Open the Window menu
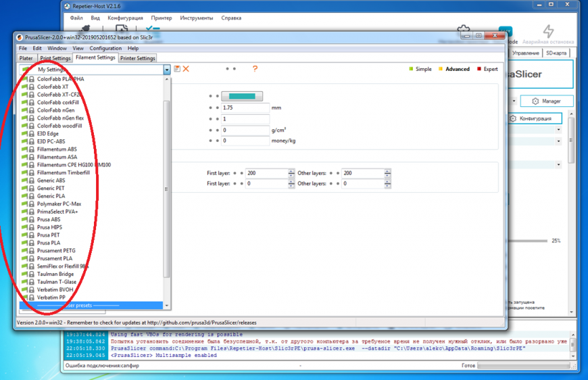 click(x=57, y=49)
